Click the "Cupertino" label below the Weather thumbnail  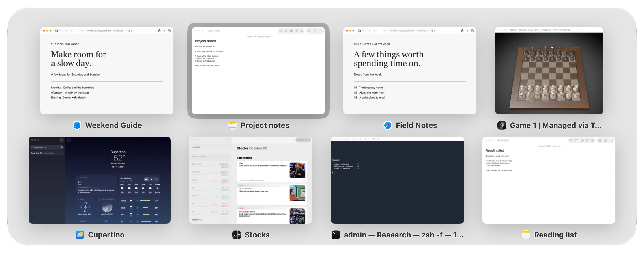coord(106,235)
